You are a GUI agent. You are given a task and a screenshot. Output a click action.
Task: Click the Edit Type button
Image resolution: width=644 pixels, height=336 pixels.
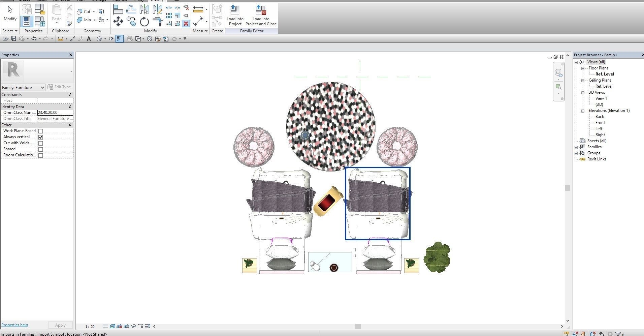(x=60, y=87)
